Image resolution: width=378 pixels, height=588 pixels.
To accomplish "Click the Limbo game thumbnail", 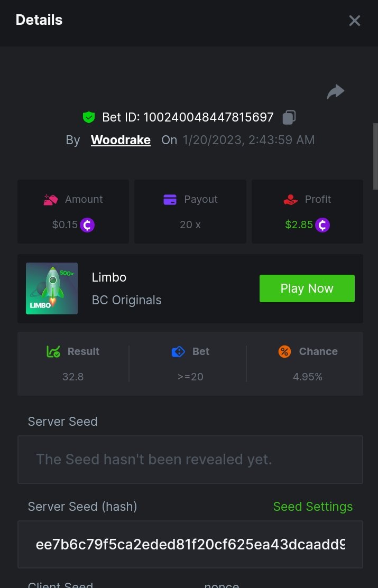I will [52, 288].
